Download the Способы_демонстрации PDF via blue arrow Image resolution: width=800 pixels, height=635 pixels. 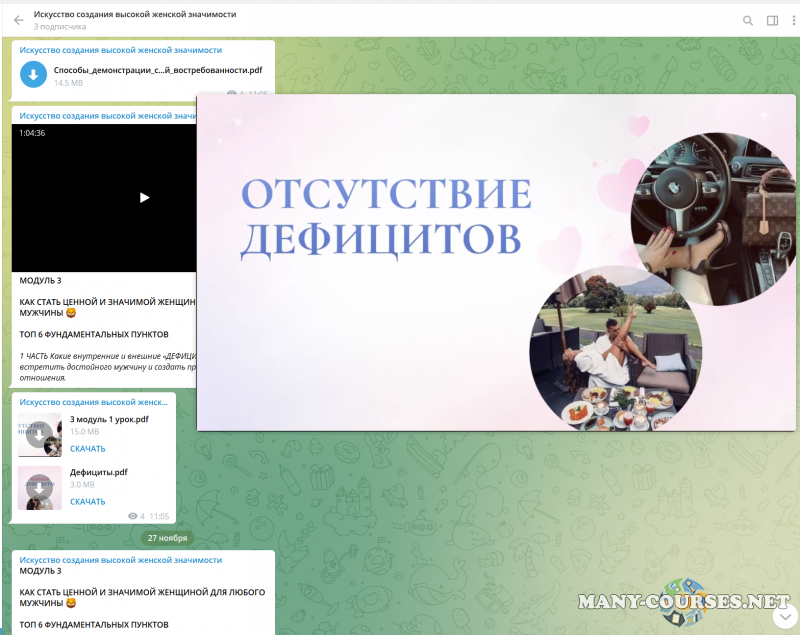point(34,75)
